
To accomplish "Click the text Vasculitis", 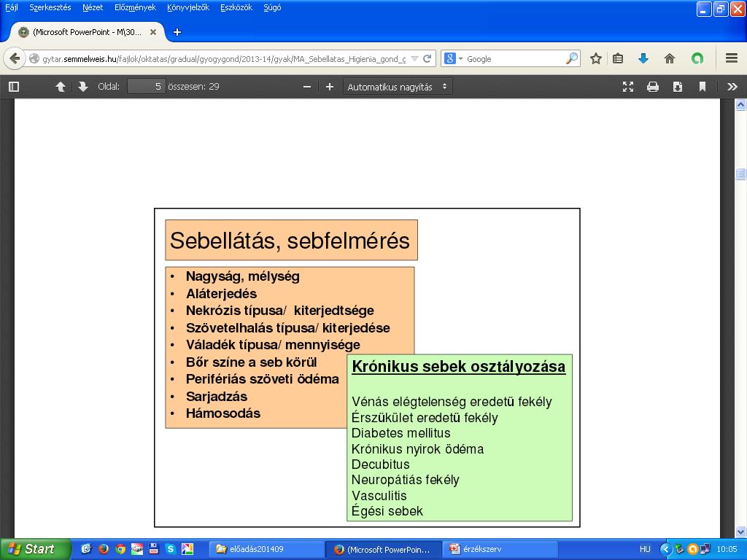I will pos(379,496).
